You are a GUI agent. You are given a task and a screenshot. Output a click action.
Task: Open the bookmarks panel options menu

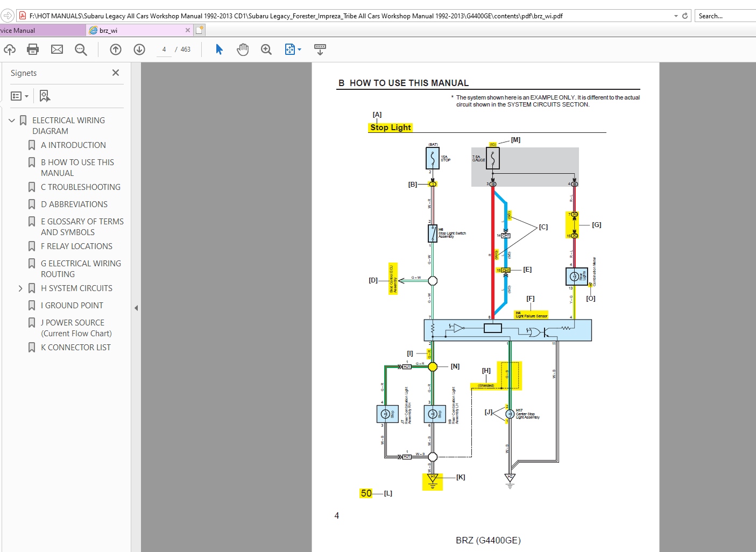click(19, 96)
